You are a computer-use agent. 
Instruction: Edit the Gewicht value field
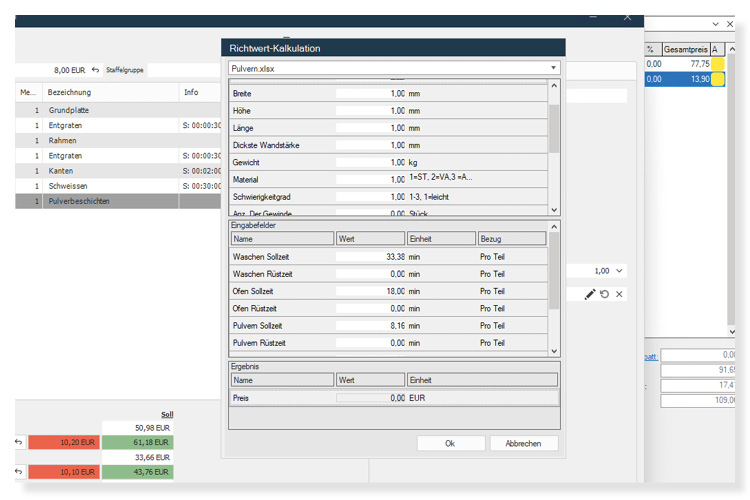[371, 163]
